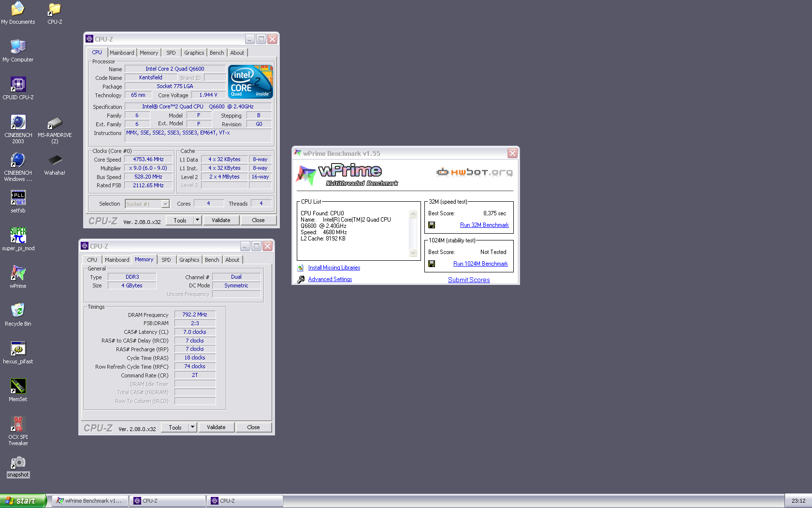Open the Wahaha! desktop icon

(x=55, y=164)
